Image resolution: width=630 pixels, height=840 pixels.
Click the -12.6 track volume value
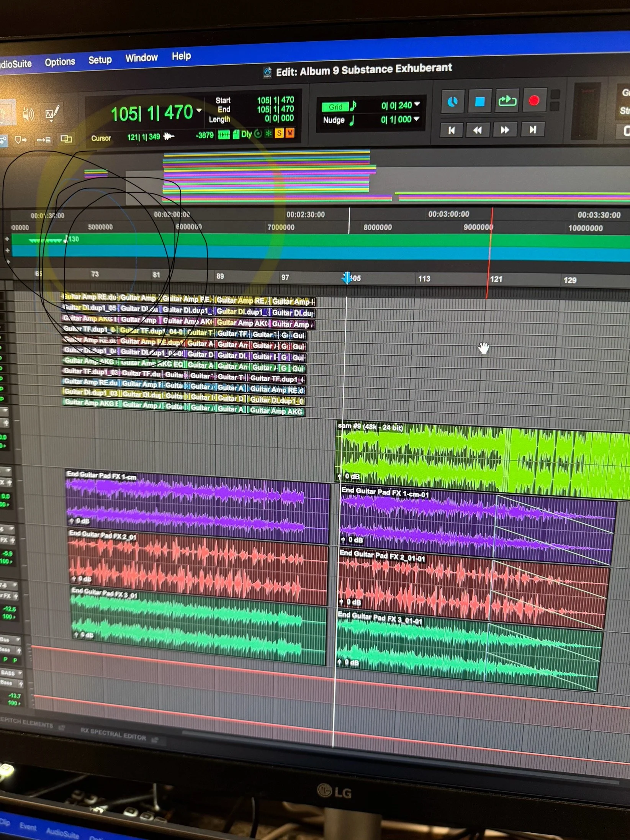coord(9,609)
